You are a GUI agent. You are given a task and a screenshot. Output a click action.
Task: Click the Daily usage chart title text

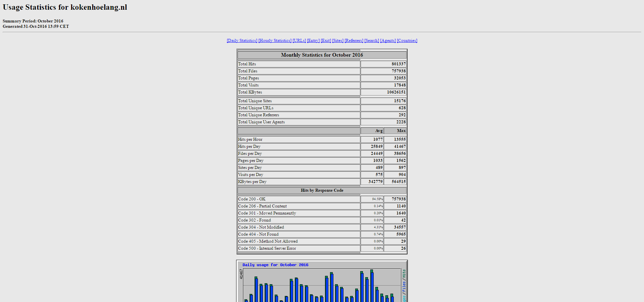(x=275, y=265)
